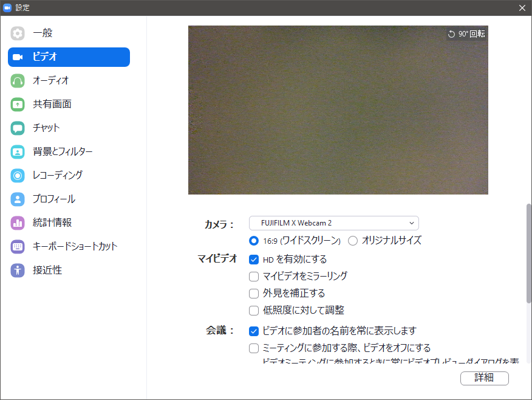Enable マイビデオをミラーリング option

pyautogui.click(x=254, y=276)
